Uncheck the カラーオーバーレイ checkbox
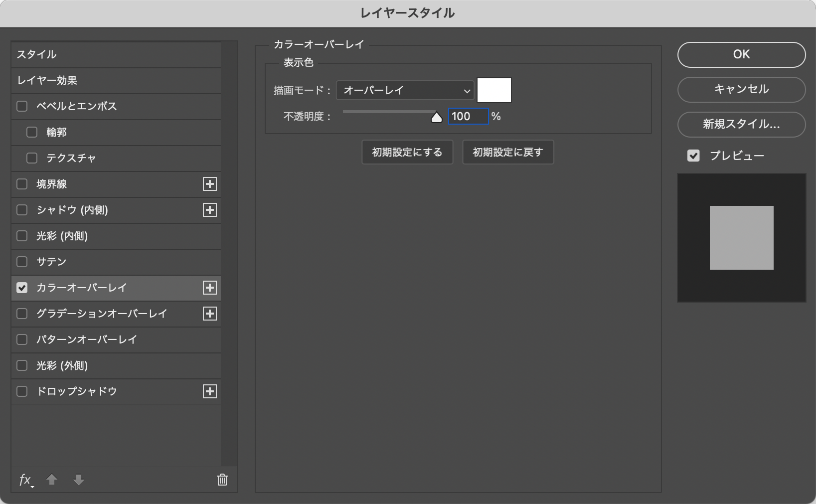This screenshot has height=504, width=816. click(22, 288)
